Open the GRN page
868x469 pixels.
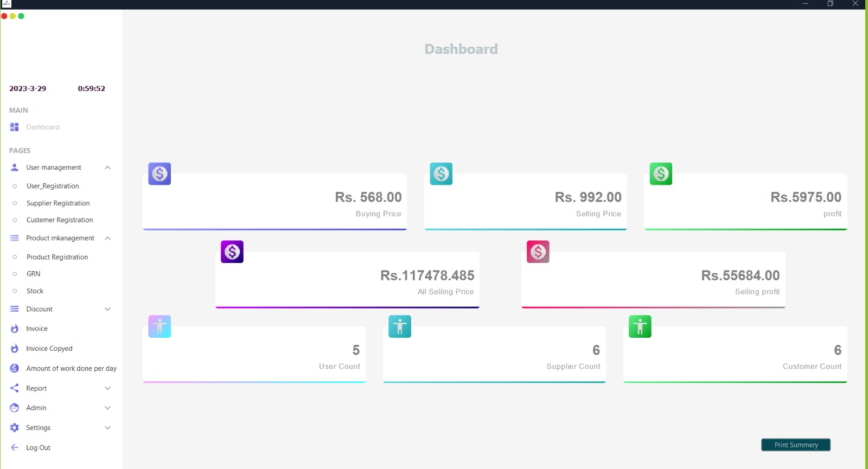pyautogui.click(x=34, y=274)
